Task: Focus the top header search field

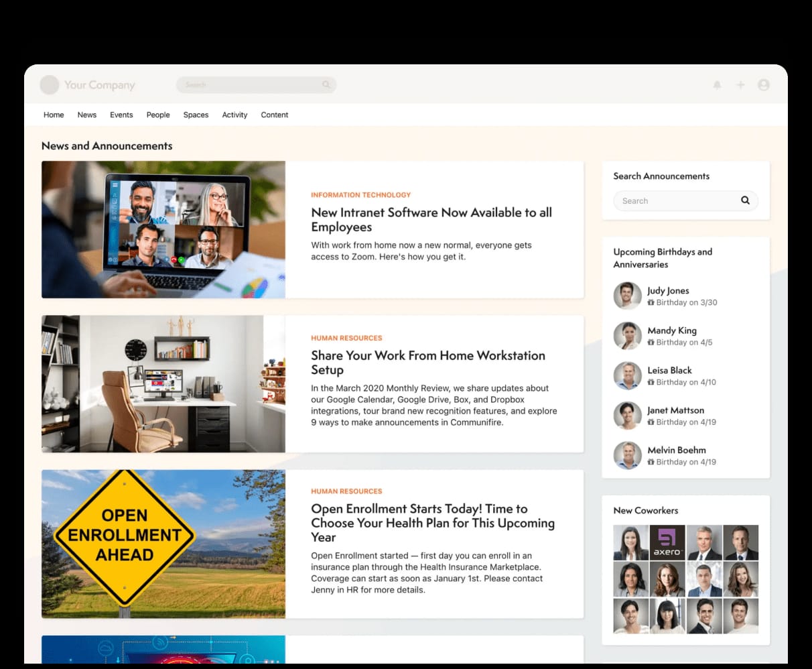Action: point(256,84)
